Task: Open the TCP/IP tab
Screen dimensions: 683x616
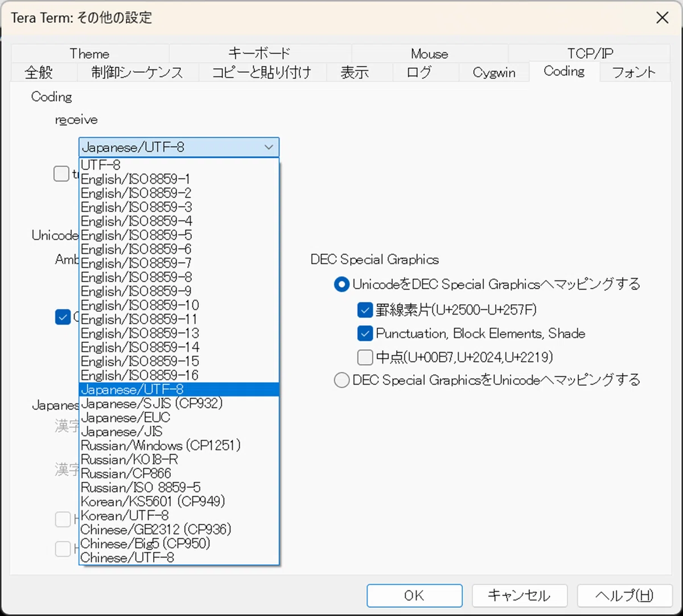Action: point(590,53)
